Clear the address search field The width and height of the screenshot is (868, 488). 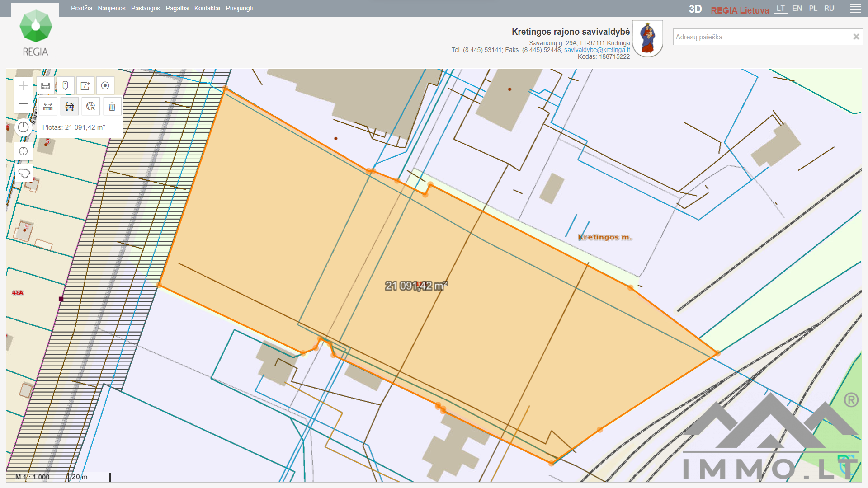coord(856,37)
